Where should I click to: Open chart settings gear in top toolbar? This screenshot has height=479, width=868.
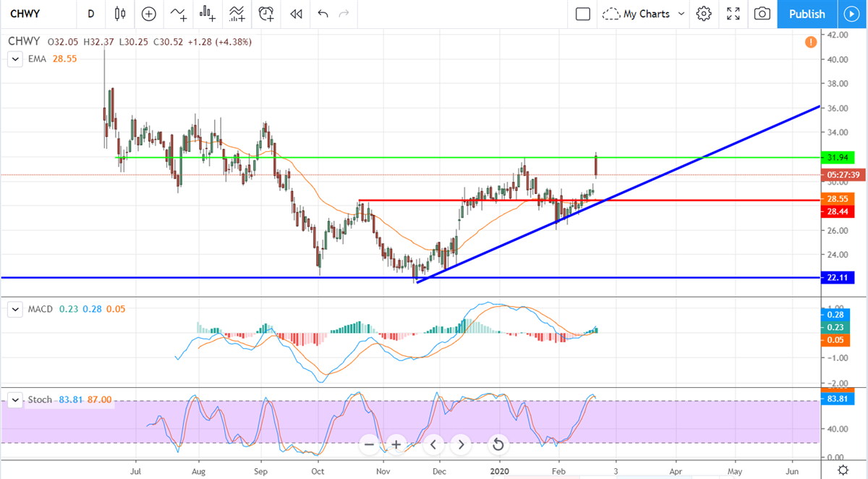tap(704, 14)
